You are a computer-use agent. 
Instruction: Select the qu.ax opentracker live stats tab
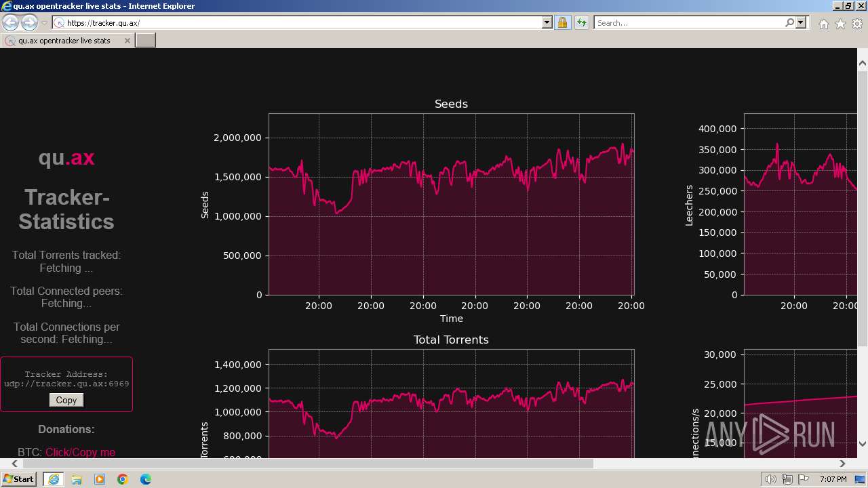pos(66,41)
